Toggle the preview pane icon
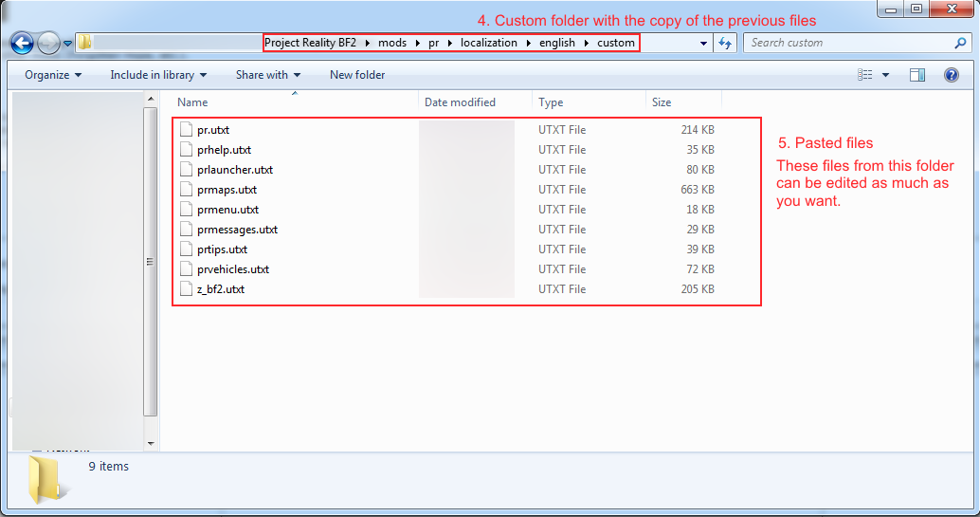 [917, 75]
